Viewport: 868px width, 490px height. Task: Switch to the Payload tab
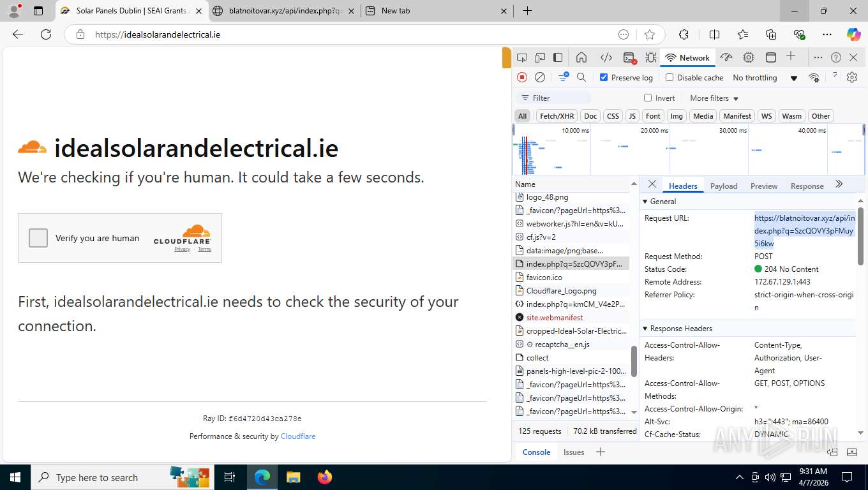(x=724, y=186)
